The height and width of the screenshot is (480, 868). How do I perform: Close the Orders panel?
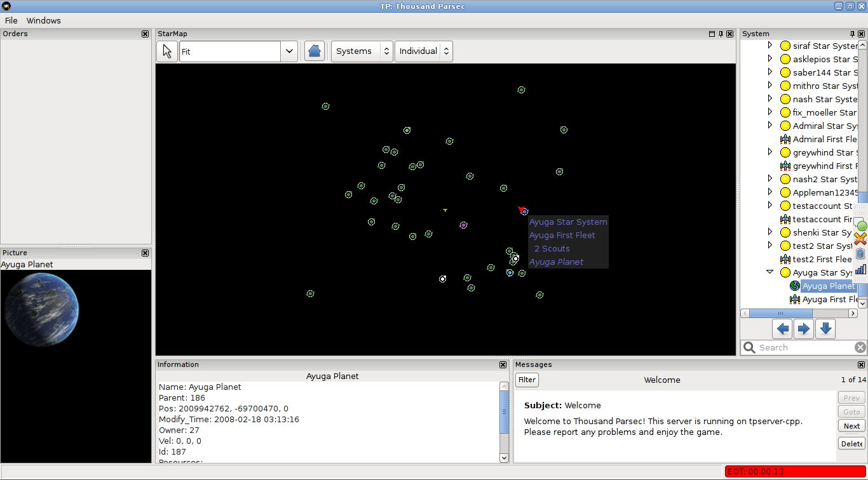[x=146, y=34]
